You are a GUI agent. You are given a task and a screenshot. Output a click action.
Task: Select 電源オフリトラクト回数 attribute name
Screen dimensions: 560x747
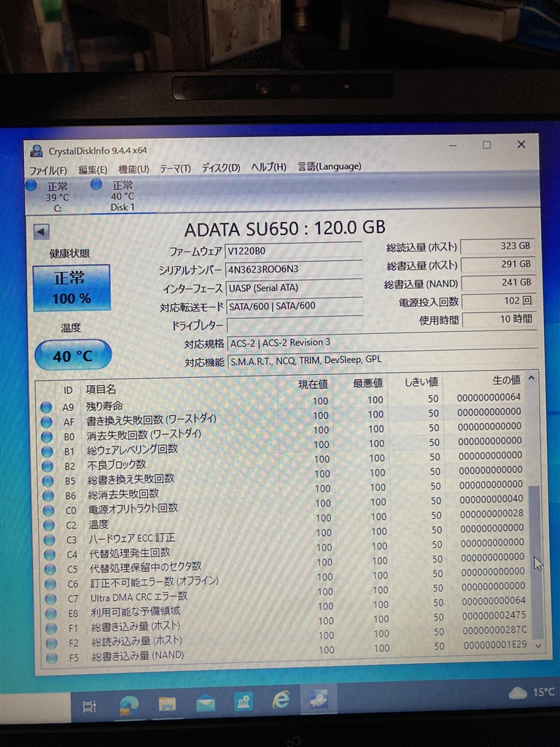[x=133, y=508]
